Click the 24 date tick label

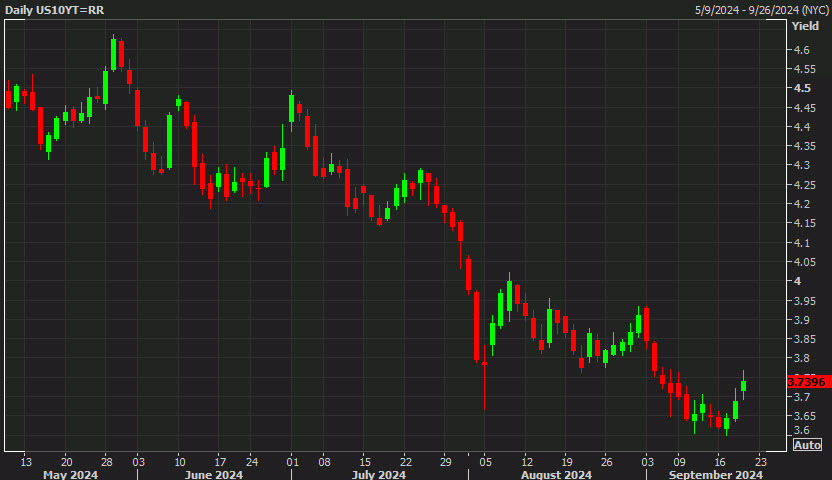coord(252,461)
